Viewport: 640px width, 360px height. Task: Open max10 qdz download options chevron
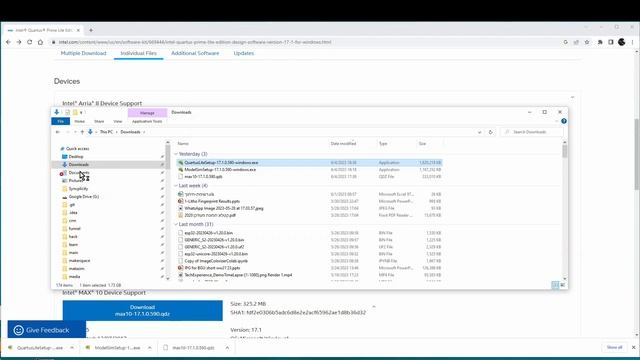pyautogui.click(x=227, y=348)
